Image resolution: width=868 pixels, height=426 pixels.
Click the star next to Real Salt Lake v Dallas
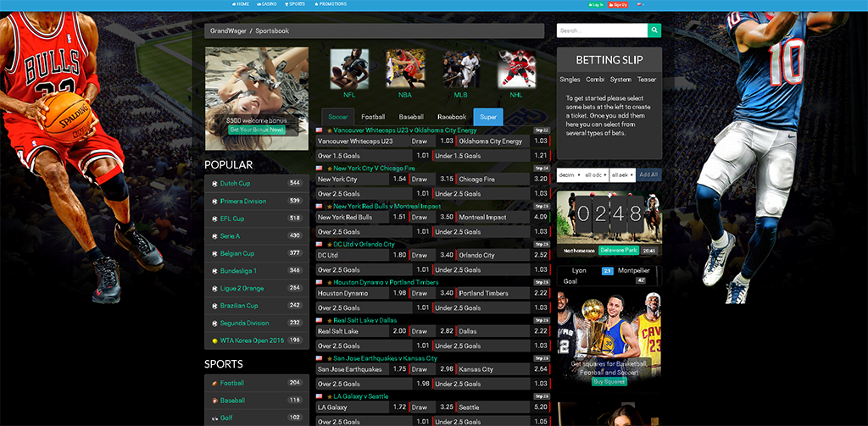pos(330,320)
